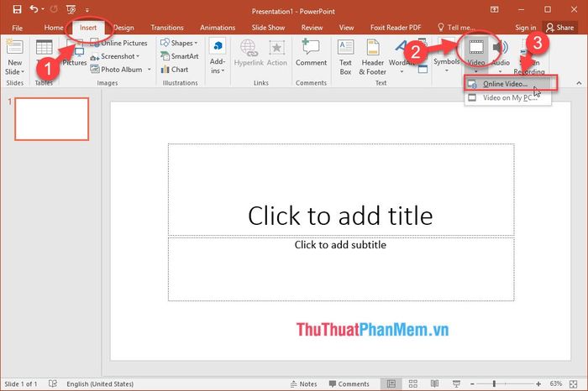The width and height of the screenshot is (588, 391).
Task: Click the 63% zoom level
Action: [x=556, y=384]
